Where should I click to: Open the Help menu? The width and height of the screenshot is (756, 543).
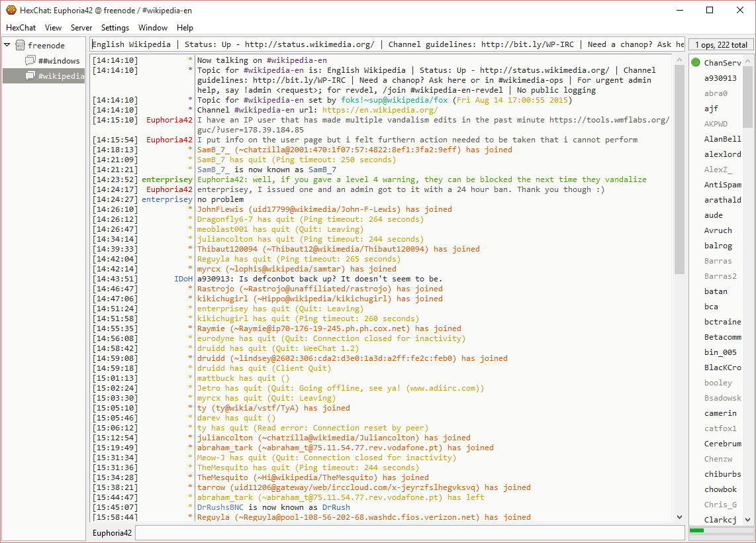(x=185, y=28)
